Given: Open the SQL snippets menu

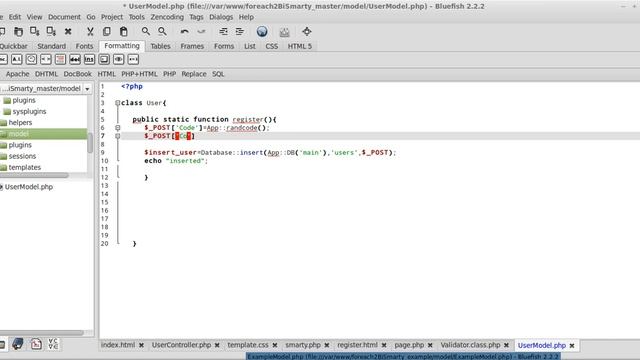Looking at the screenshot, I should 218,74.
